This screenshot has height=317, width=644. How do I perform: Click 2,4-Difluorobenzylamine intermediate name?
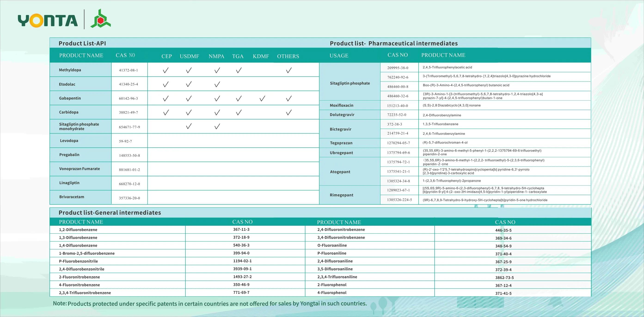point(442,115)
